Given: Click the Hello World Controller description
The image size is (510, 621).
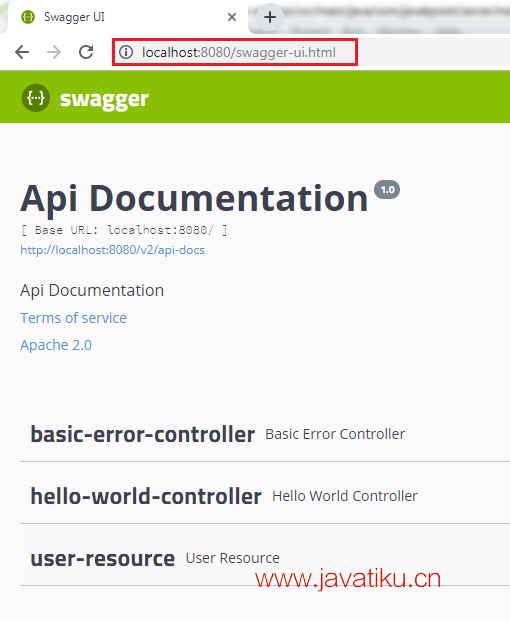Looking at the screenshot, I should (345, 496).
